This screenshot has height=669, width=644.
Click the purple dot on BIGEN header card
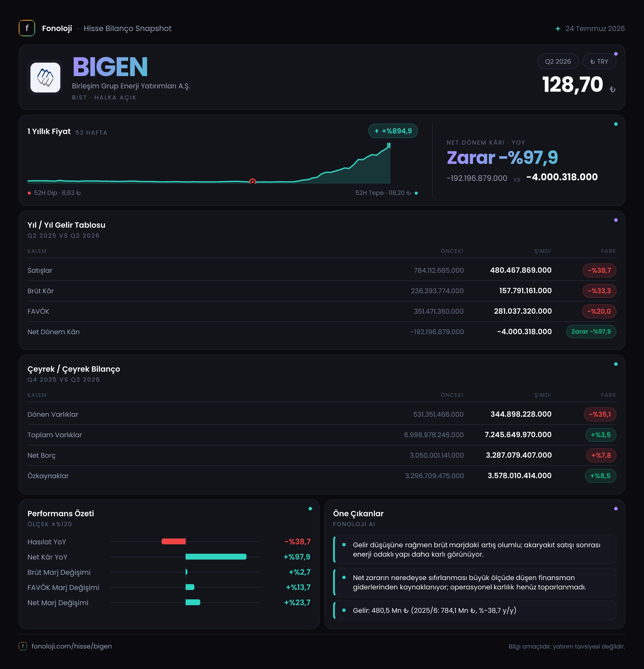tap(616, 54)
